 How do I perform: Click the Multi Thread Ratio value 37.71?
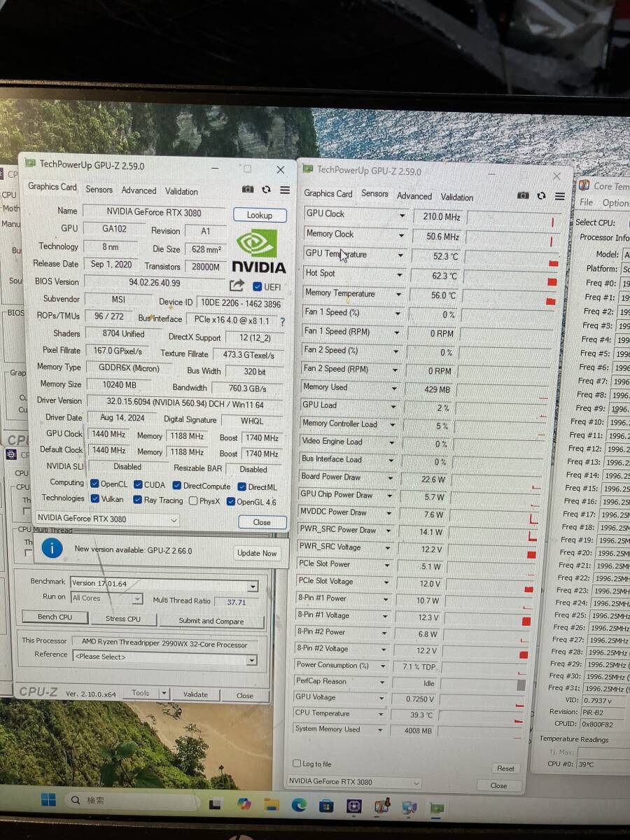coord(237,602)
